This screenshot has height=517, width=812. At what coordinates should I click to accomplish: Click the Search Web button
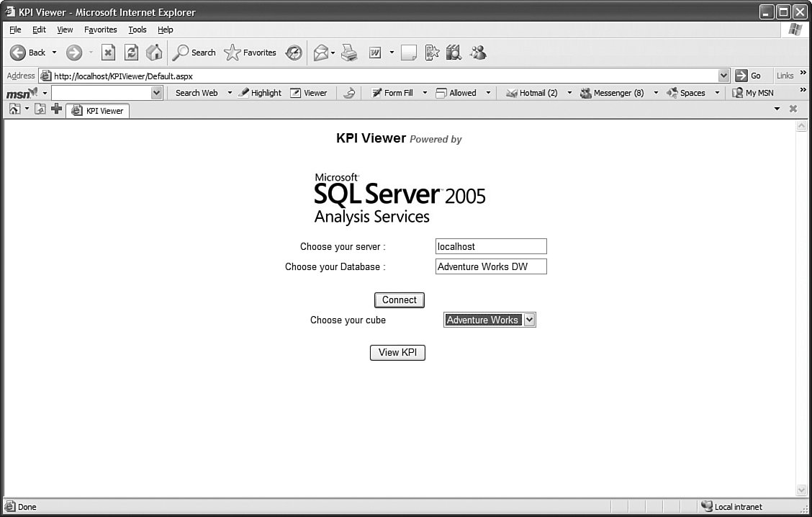point(197,93)
